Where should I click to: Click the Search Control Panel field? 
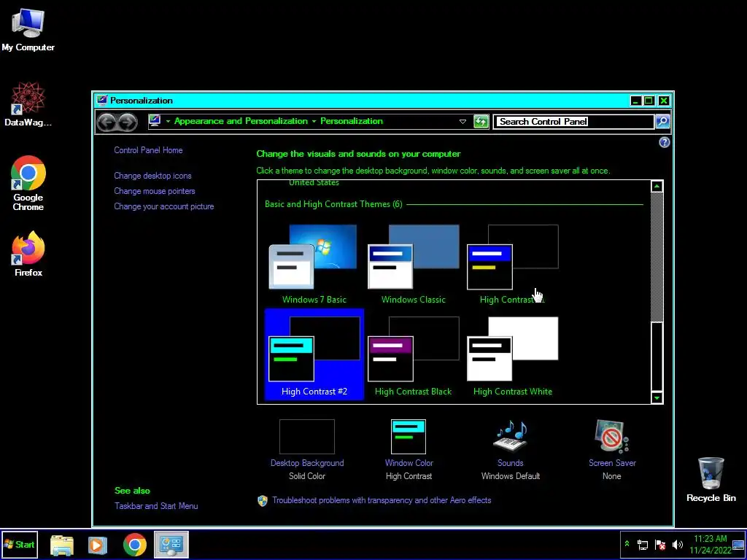573,122
